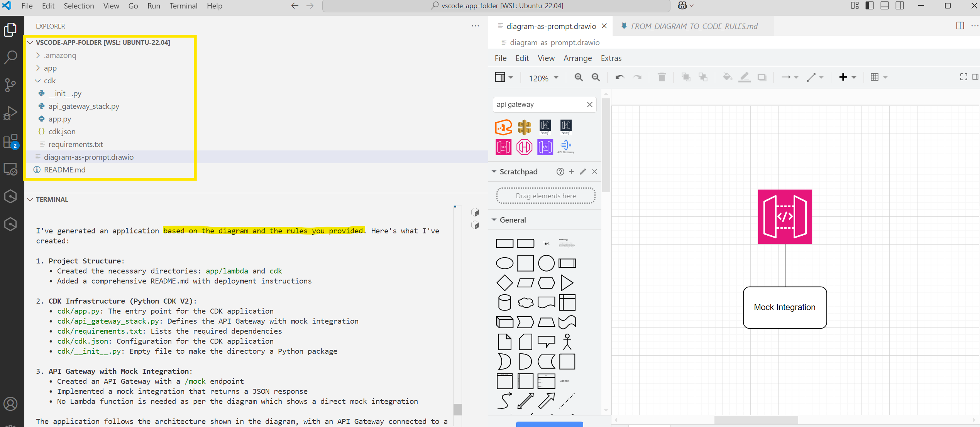The height and width of the screenshot is (427, 980).
Task: Toggle format panel icon in draw.io toolbar
Action: [975, 77]
